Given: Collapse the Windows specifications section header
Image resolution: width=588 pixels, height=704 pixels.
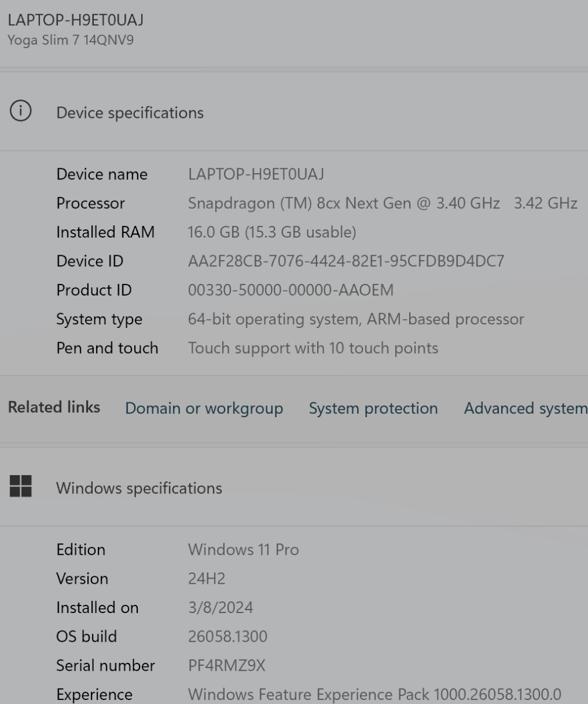Looking at the screenshot, I should click(139, 488).
